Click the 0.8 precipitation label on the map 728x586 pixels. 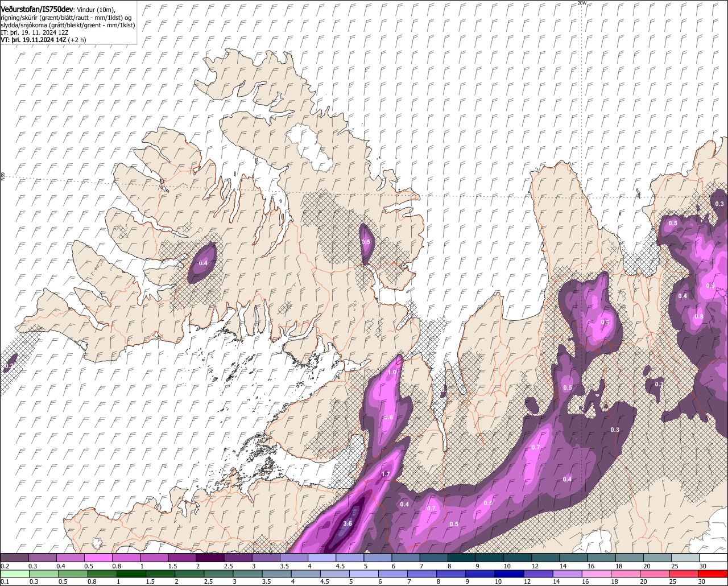(699, 316)
